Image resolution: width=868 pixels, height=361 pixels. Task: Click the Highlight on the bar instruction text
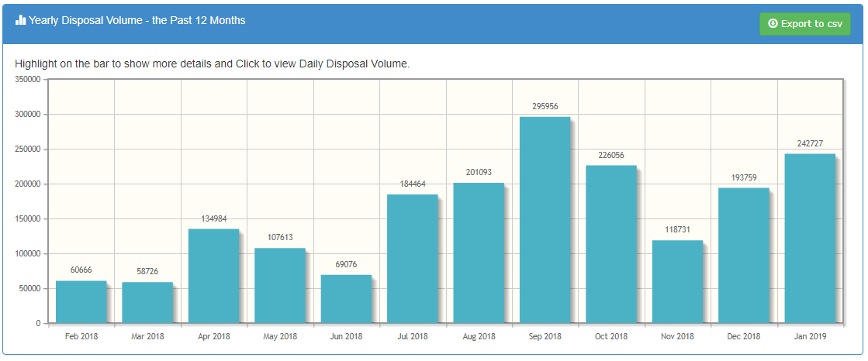(x=213, y=64)
